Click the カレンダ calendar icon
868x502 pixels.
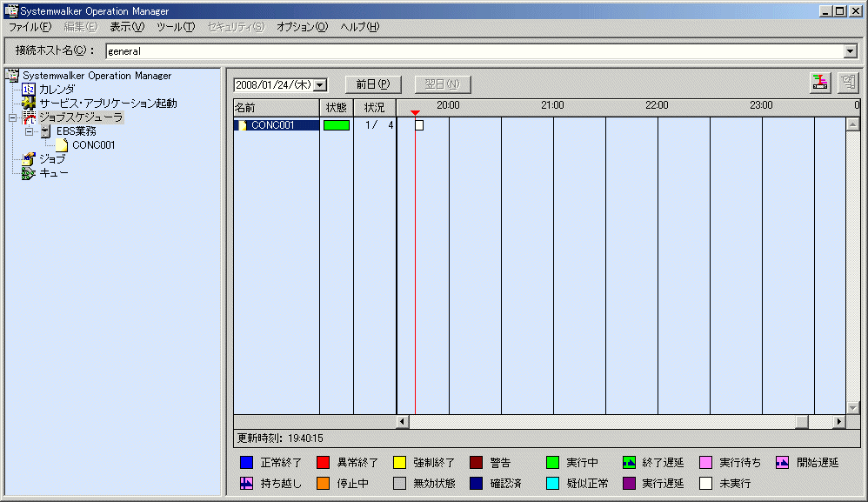(x=28, y=89)
